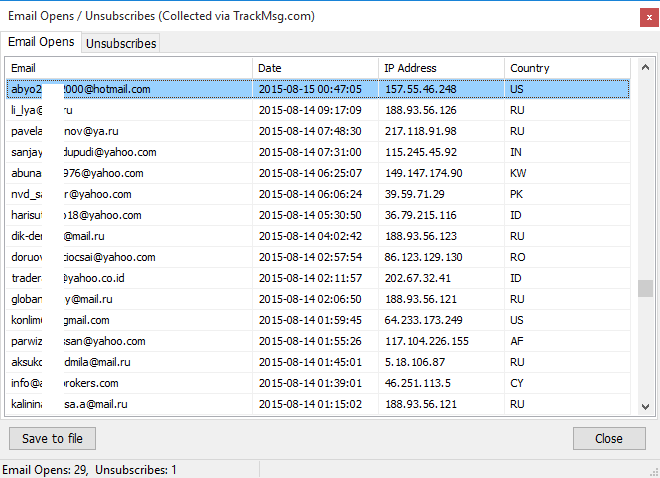
Task: Select date 2015-08-14 01:15:02
Action: (x=310, y=404)
